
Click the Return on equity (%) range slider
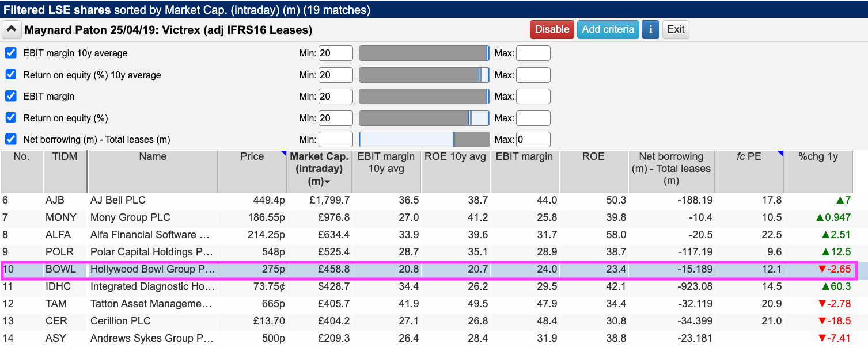pyautogui.click(x=424, y=118)
